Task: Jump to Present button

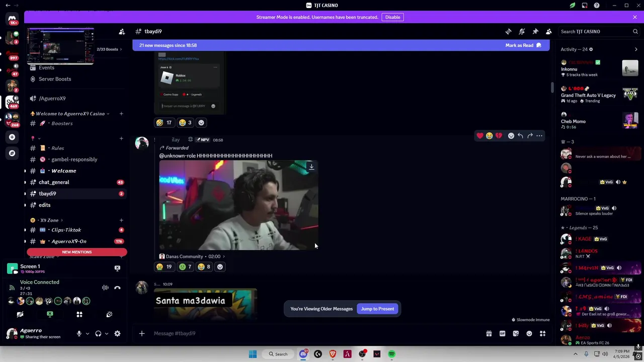Action: (x=377, y=309)
